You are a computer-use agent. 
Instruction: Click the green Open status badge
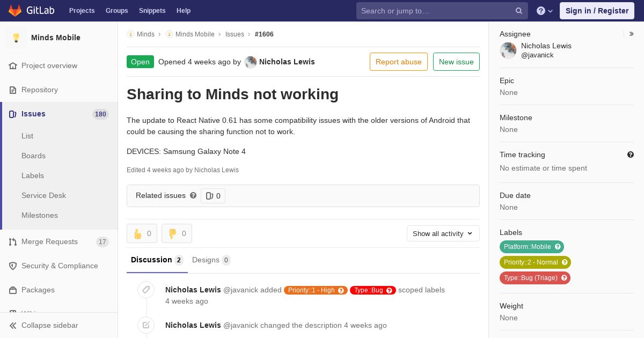(x=140, y=62)
